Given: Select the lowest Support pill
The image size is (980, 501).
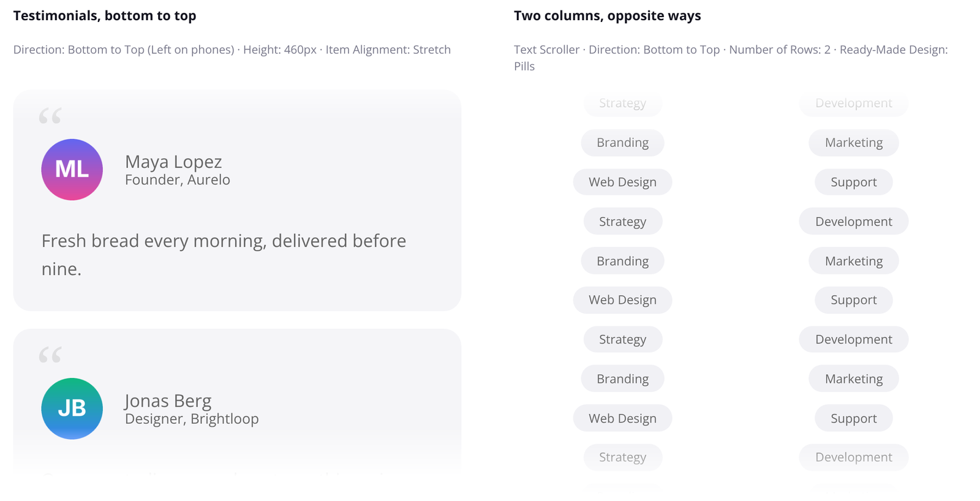Looking at the screenshot, I should tap(853, 418).
